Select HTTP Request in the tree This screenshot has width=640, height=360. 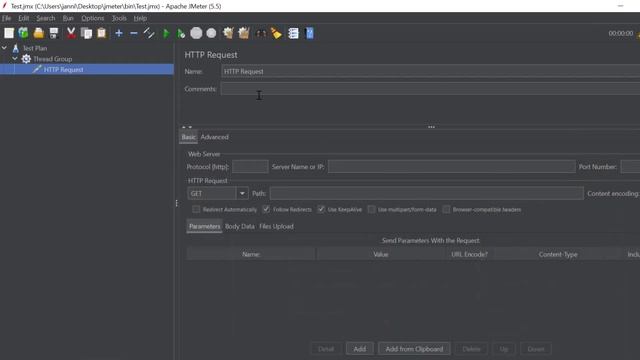(63, 69)
